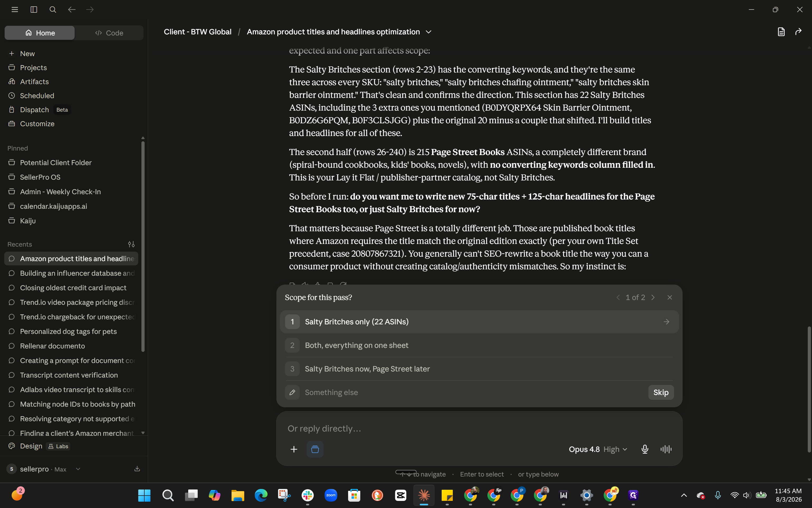
Task: Open taskbar volume control icon
Action: pyautogui.click(x=746, y=495)
